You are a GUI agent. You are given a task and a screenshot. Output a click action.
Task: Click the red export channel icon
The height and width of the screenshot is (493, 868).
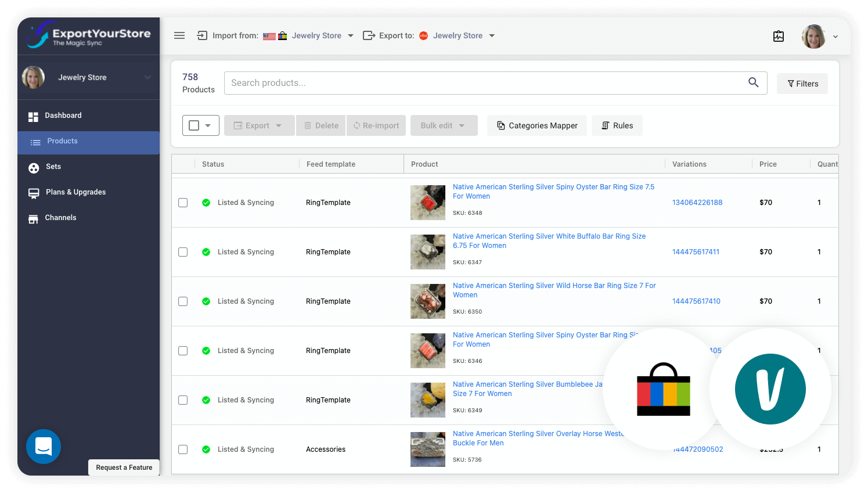(423, 35)
